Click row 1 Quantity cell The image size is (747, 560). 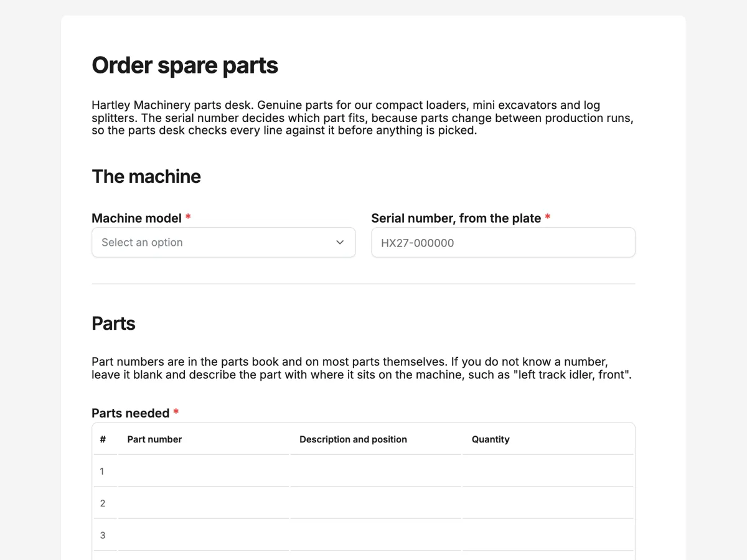coord(548,471)
